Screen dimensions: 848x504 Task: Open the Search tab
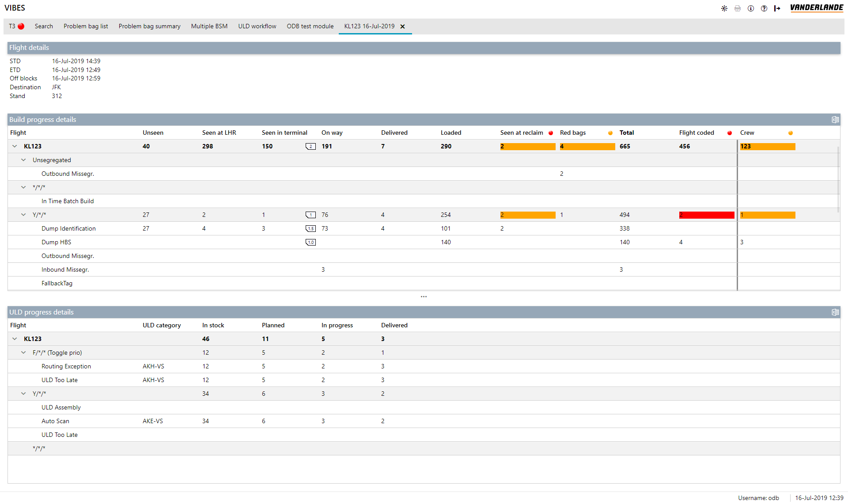click(x=44, y=27)
